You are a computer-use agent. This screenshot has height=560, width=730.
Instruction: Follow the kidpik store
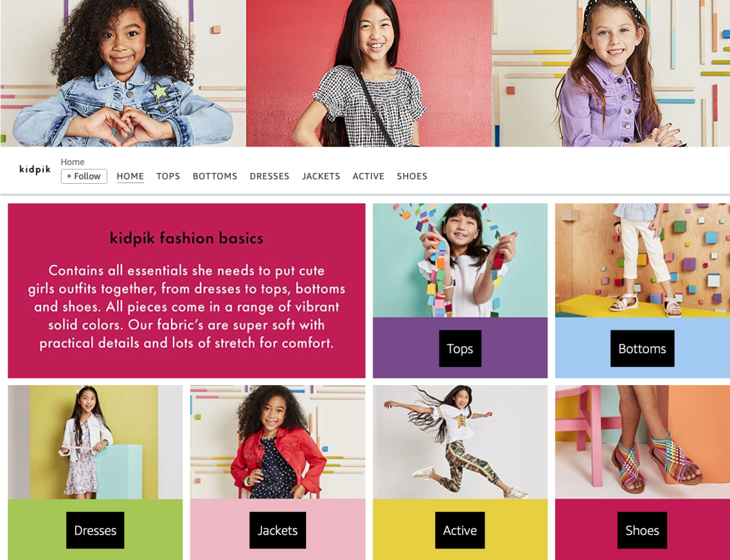(84, 176)
